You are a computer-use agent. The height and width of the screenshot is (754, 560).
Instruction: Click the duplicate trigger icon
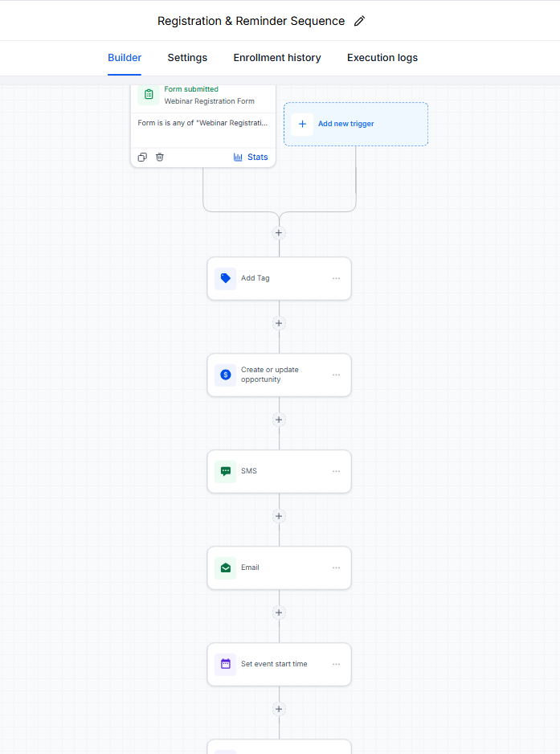[x=142, y=158]
